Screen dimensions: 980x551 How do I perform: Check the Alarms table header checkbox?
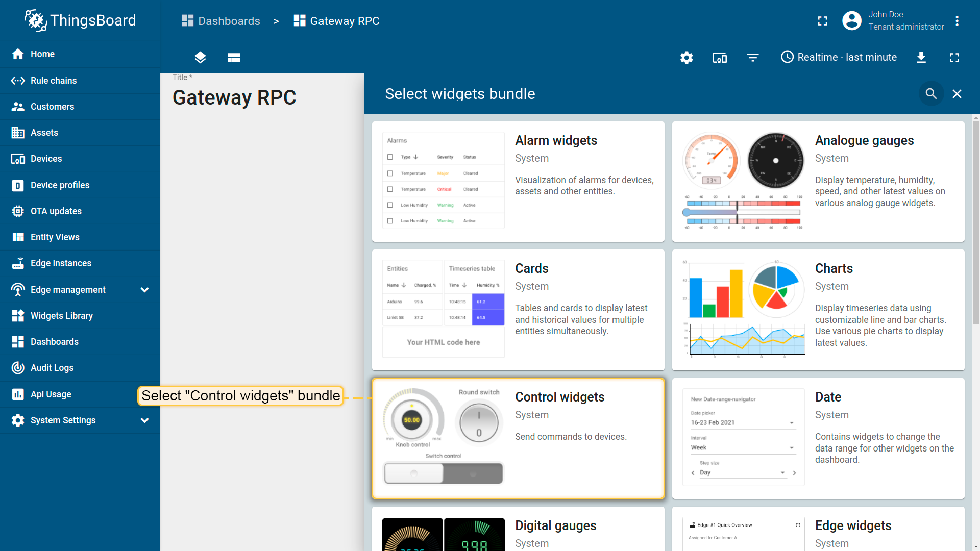[390, 157]
